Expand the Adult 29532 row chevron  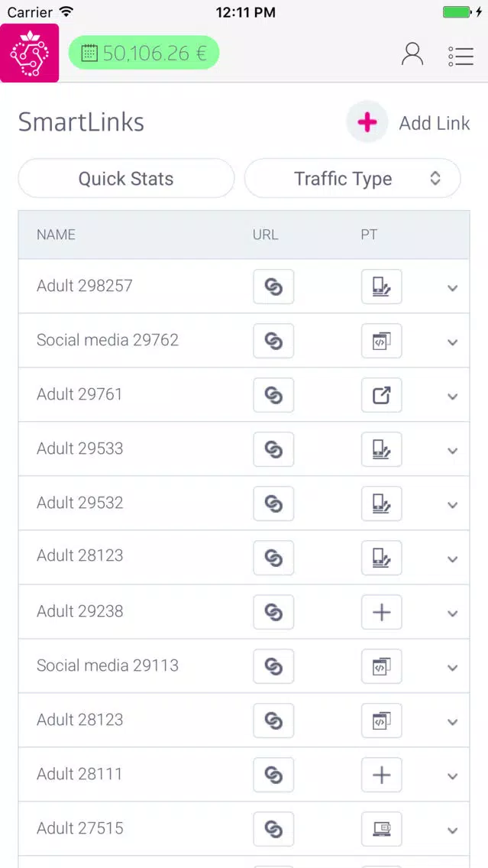(x=453, y=505)
